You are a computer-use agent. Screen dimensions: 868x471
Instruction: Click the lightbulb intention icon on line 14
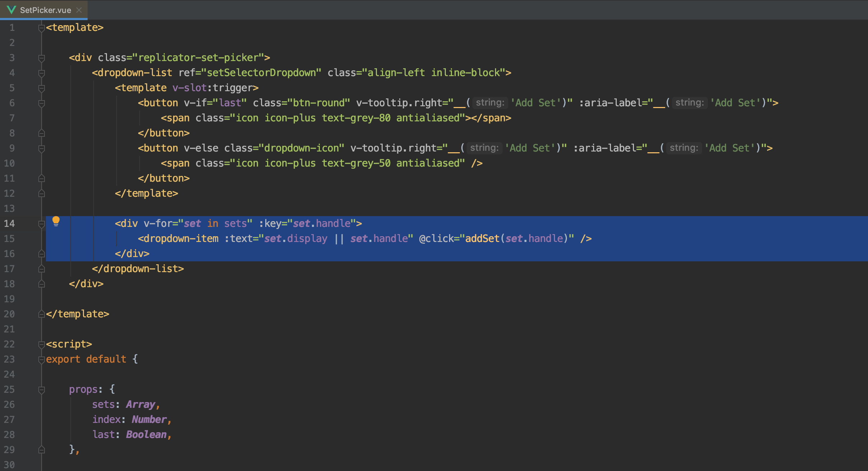tap(56, 221)
